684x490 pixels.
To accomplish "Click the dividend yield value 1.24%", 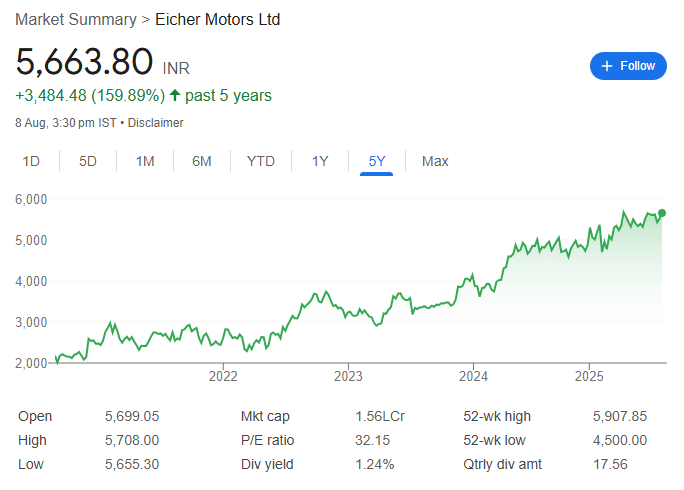I will click(374, 464).
